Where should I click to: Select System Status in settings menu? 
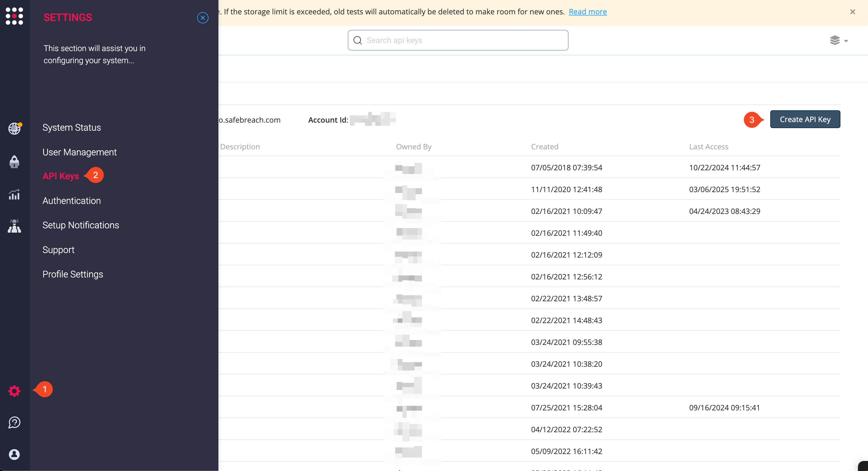point(72,128)
